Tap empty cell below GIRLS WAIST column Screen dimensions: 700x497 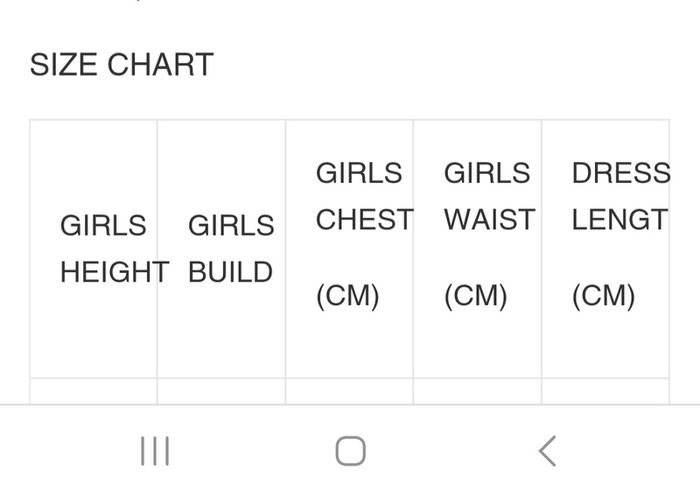coord(478,391)
